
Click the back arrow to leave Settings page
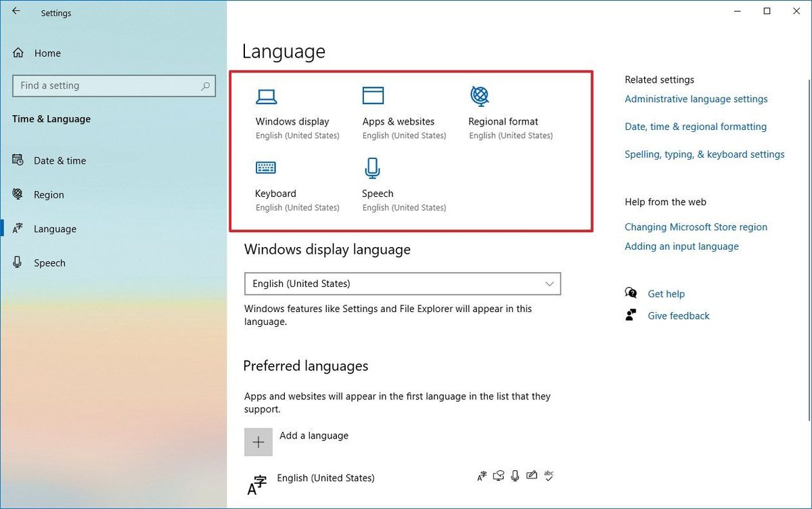(x=17, y=12)
